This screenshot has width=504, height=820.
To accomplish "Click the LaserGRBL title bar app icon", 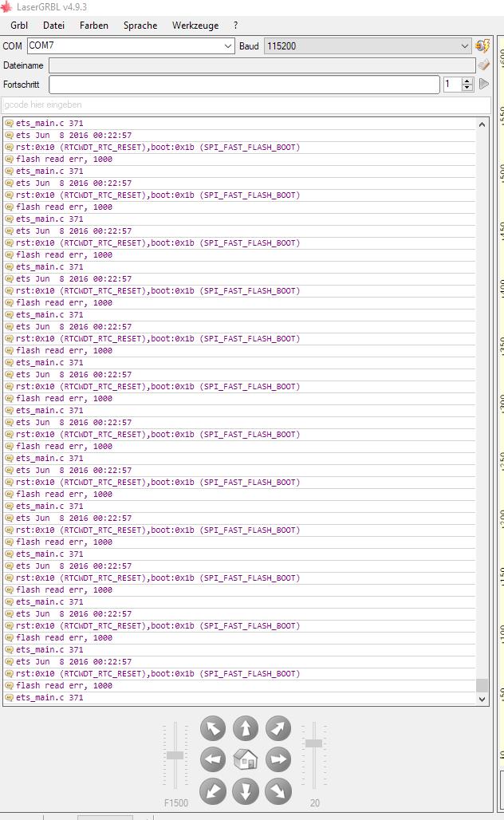I will click(x=6, y=7).
